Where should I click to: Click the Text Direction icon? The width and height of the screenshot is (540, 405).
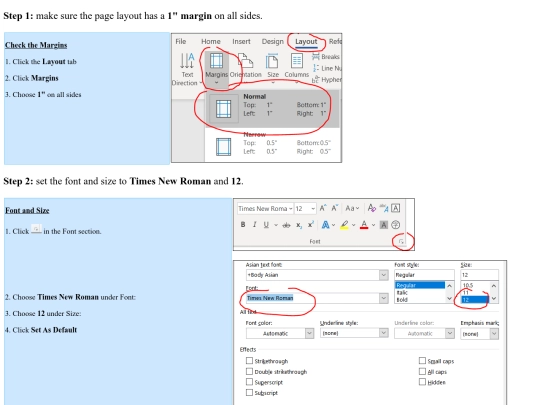(187, 61)
